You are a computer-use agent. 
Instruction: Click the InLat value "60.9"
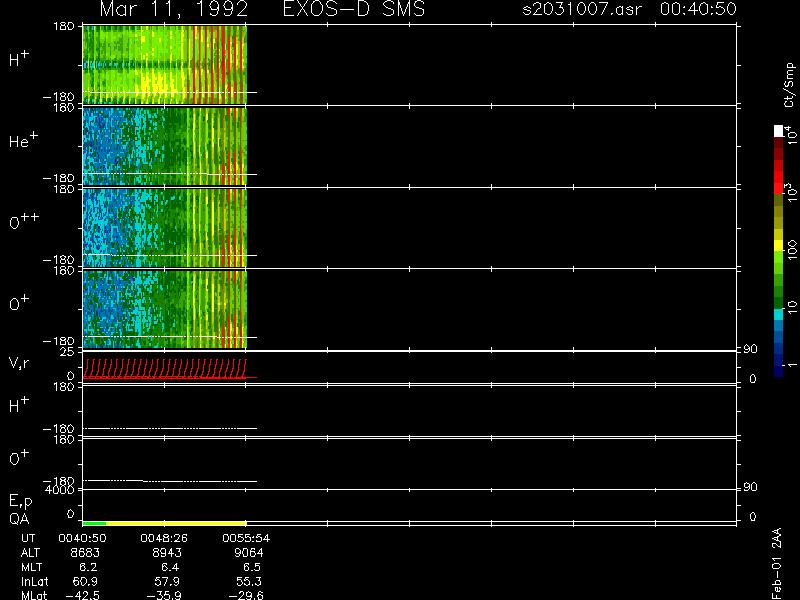pyautogui.click(x=85, y=581)
